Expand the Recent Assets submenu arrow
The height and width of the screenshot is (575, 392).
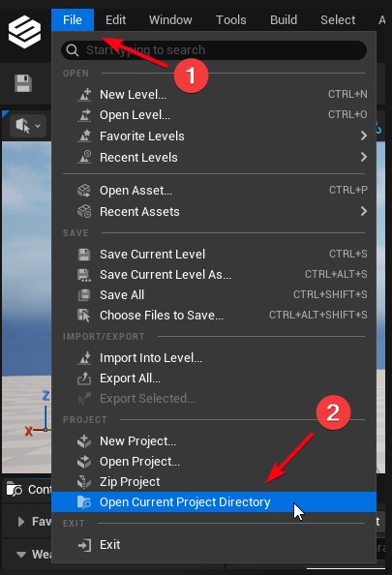363,211
